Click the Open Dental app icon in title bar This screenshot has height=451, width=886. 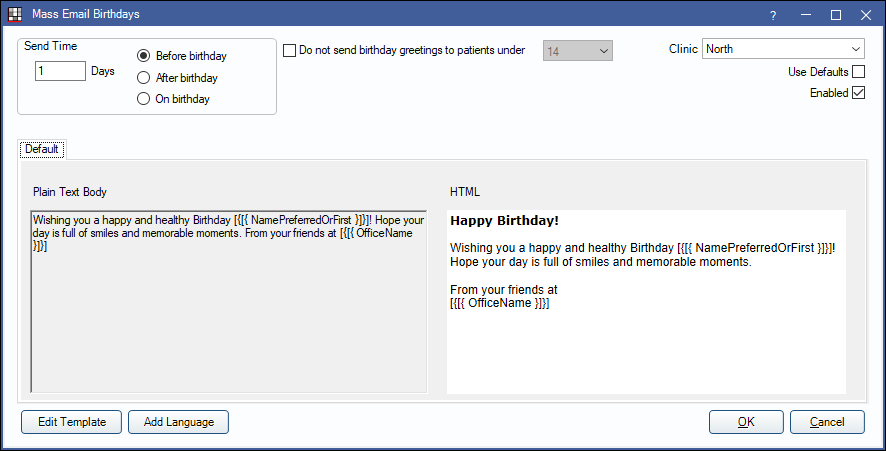15,14
